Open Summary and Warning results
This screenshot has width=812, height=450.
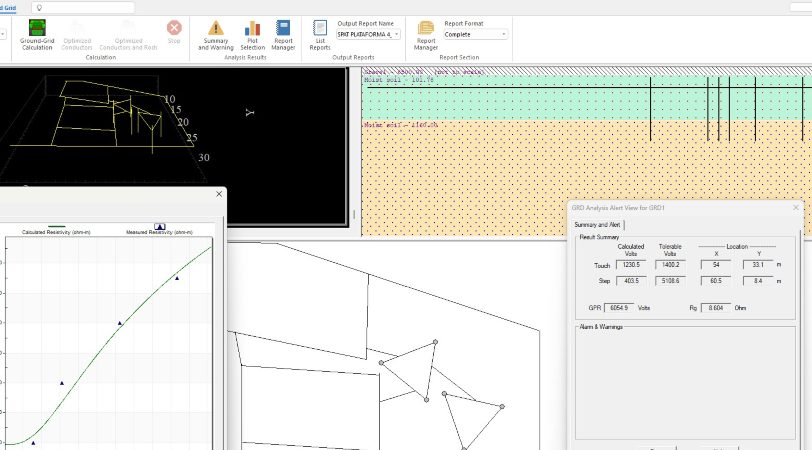215,34
